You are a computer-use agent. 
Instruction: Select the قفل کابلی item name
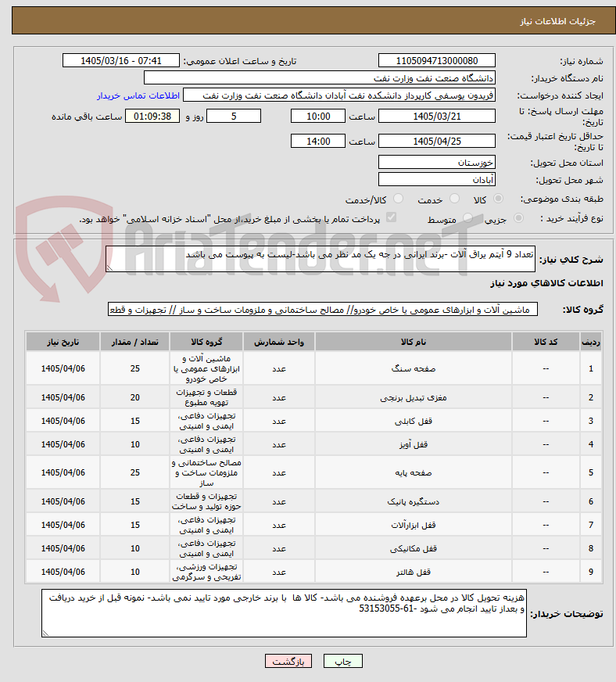pos(413,421)
